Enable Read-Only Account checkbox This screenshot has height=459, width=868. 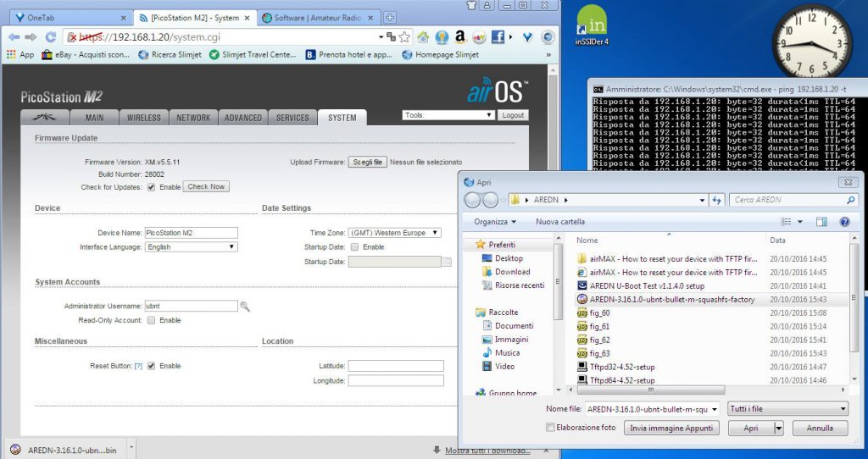tap(151, 320)
